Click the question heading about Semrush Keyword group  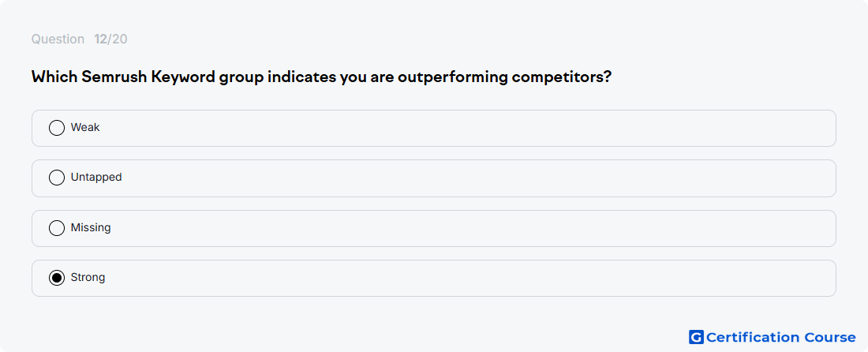click(321, 77)
